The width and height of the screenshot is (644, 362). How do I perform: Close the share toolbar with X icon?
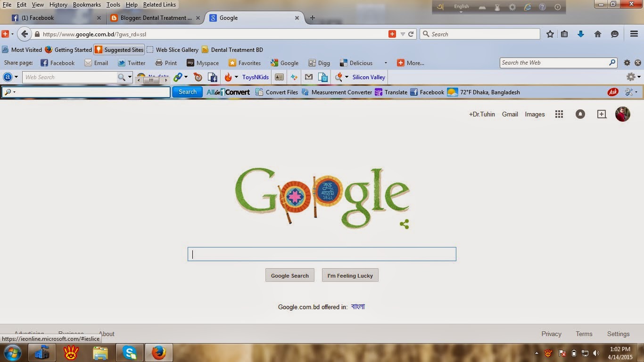(638, 63)
